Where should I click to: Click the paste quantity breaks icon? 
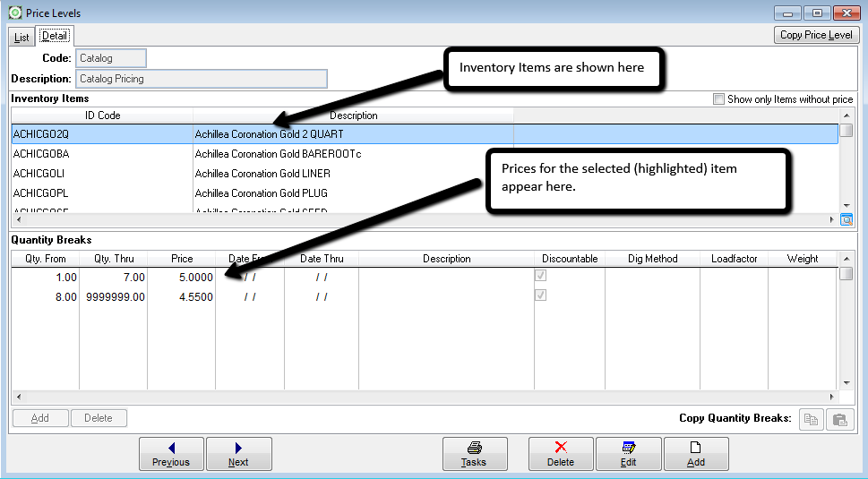[839, 419]
